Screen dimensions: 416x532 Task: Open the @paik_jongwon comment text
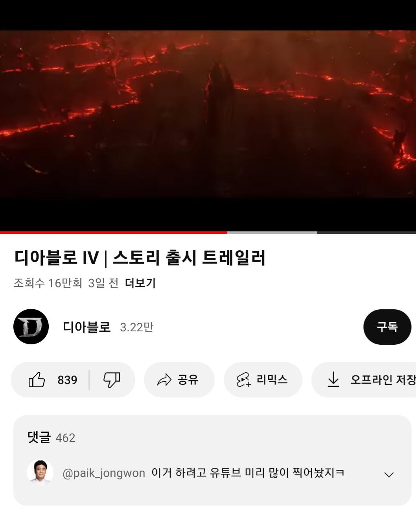(x=248, y=472)
